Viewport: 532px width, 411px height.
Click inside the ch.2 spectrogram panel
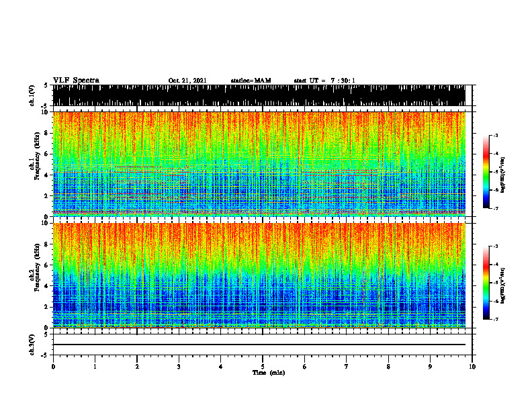tap(259, 275)
